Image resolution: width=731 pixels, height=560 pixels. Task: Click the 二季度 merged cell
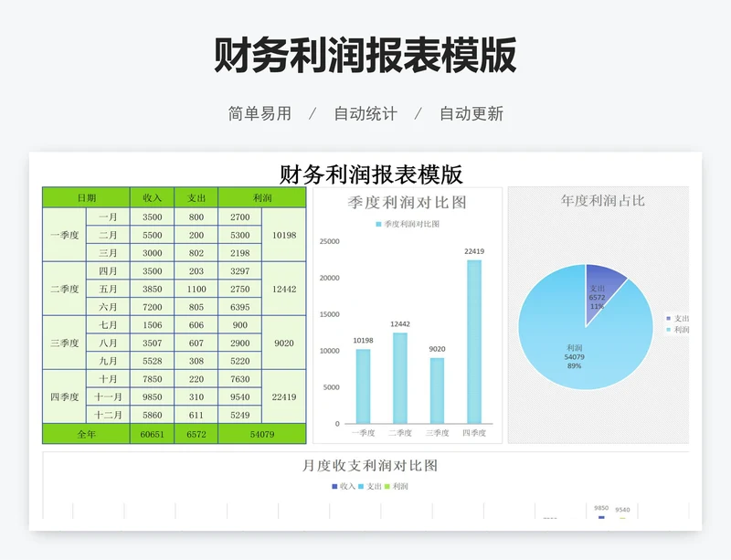pos(66,289)
